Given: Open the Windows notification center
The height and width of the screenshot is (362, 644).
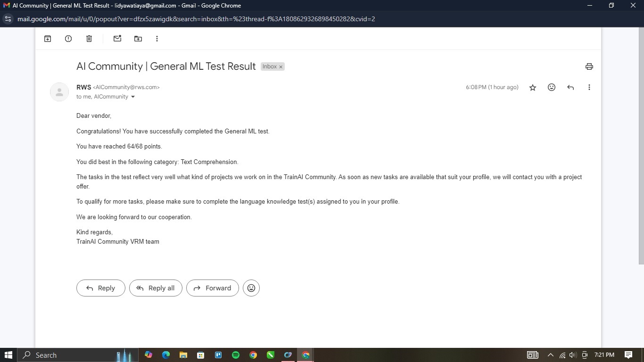Looking at the screenshot, I should (x=628, y=355).
